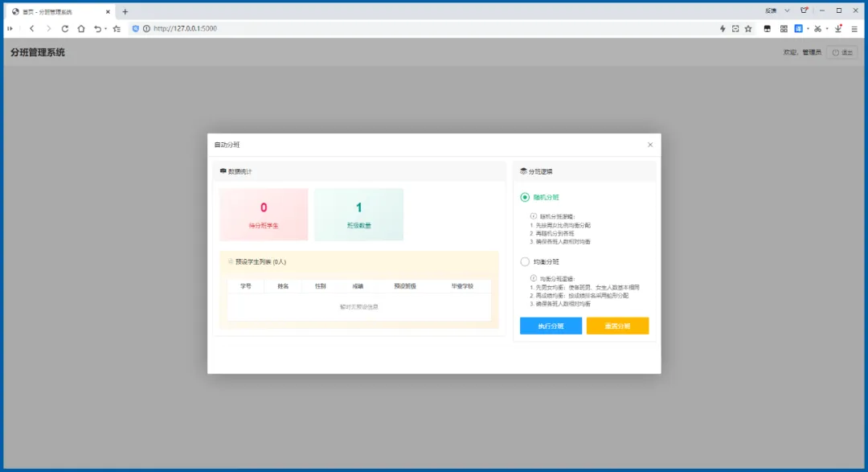Image resolution: width=868 pixels, height=472 pixels.
Task: Click the 成绩 column header
Action: tap(358, 286)
